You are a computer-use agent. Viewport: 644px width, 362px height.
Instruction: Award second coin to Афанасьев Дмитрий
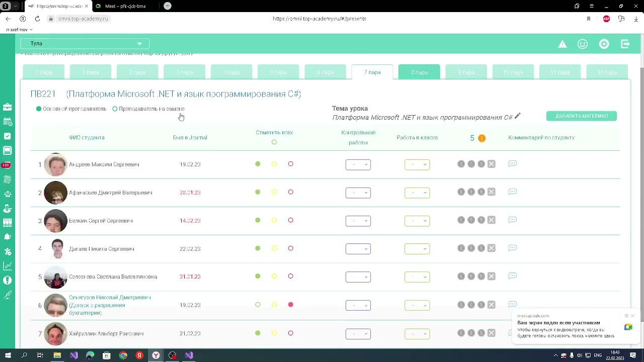tap(471, 192)
